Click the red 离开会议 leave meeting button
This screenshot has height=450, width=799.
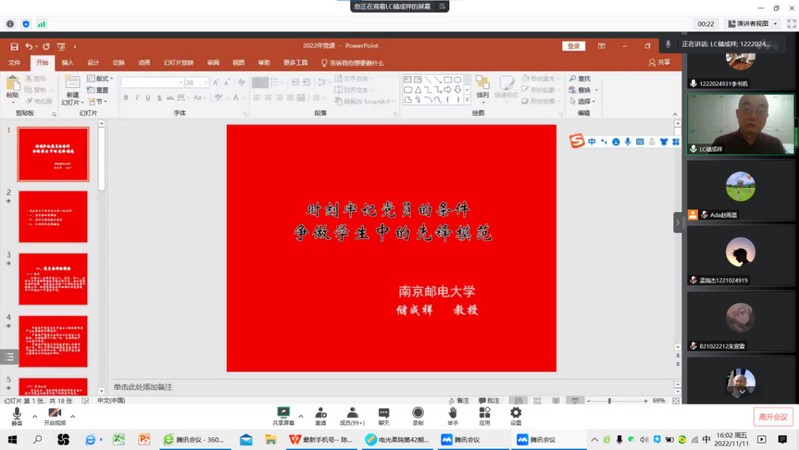point(772,417)
